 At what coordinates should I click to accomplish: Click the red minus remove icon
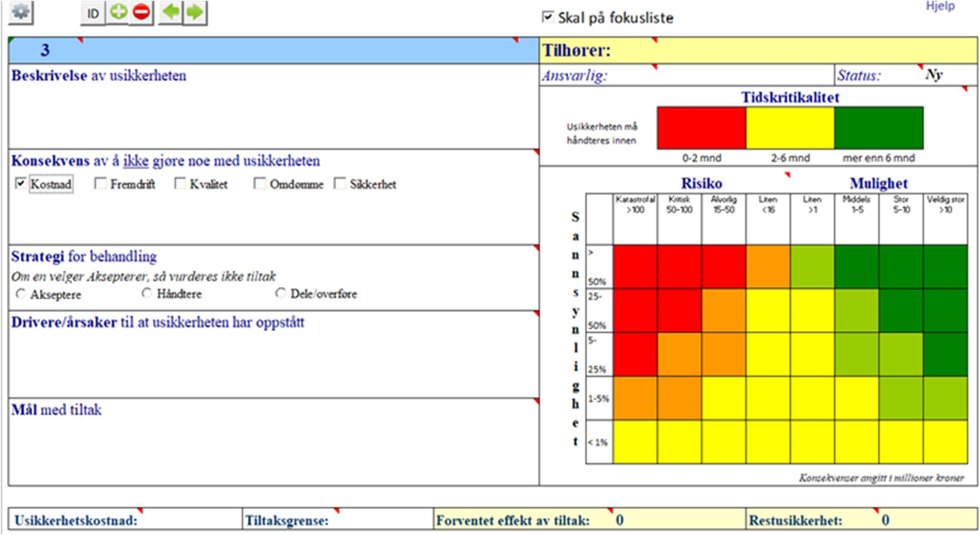[x=141, y=12]
